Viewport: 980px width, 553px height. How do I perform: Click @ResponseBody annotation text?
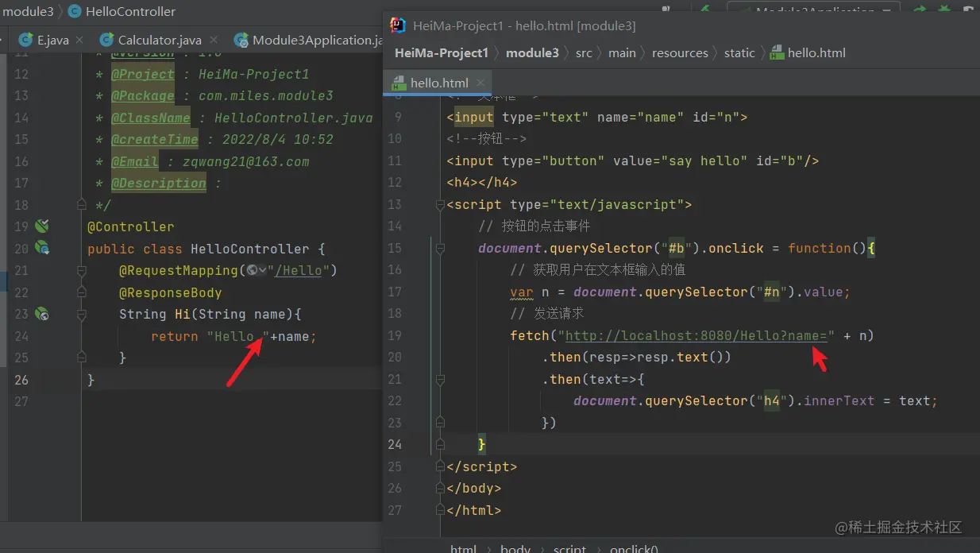coord(171,292)
